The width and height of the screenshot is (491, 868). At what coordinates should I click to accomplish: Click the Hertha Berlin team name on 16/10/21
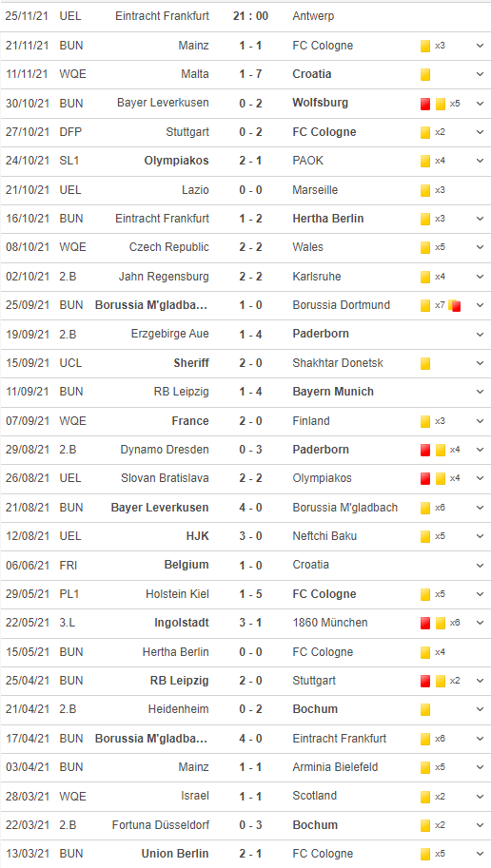coord(328,219)
